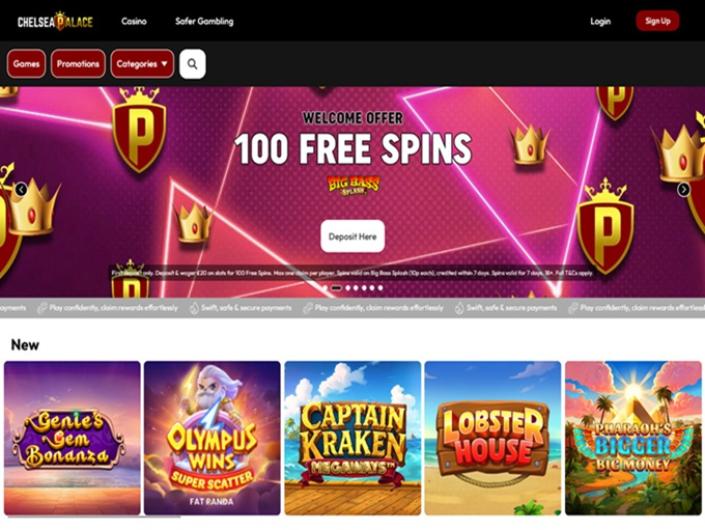
Task: Advance to next banner slide arrow
Action: pos(683,190)
